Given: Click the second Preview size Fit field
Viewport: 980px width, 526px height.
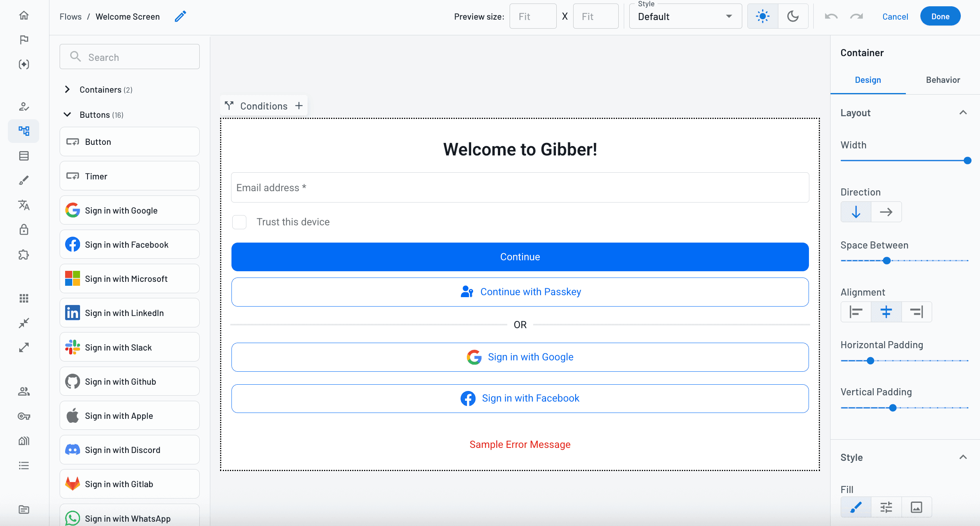Looking at the screenshot, I should point(596,16).
